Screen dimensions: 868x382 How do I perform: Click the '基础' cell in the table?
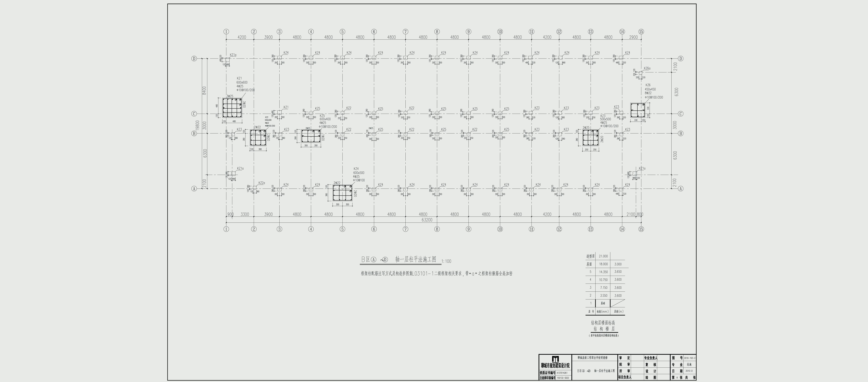(603, 303)
